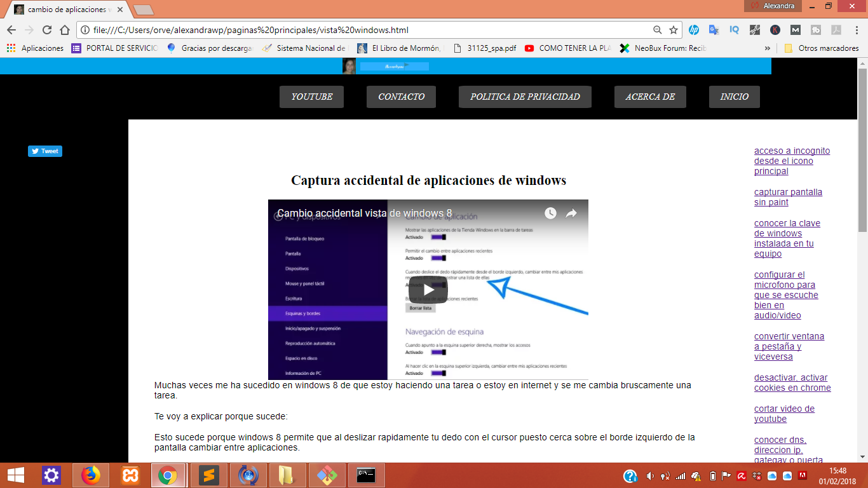Open the 31125_spa.pdf bookmark
The height and width of the screenshot is (488, 868).
[485, 48]
